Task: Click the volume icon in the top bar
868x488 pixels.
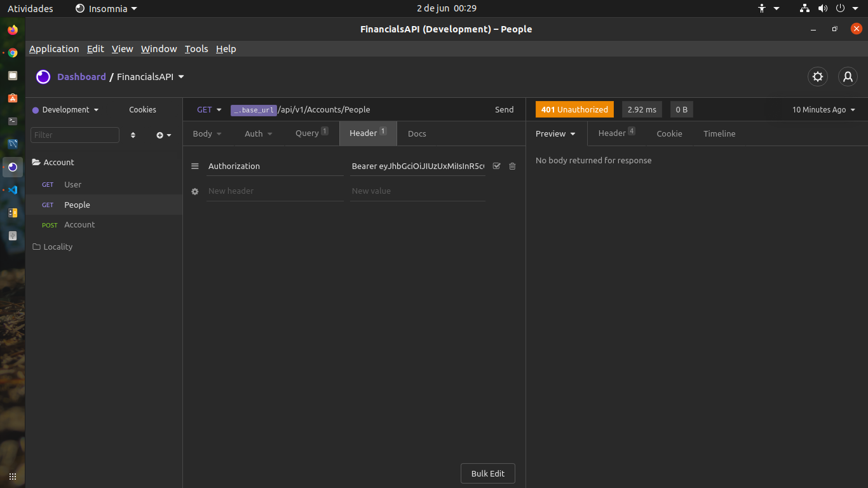Action: click(823, 8)
